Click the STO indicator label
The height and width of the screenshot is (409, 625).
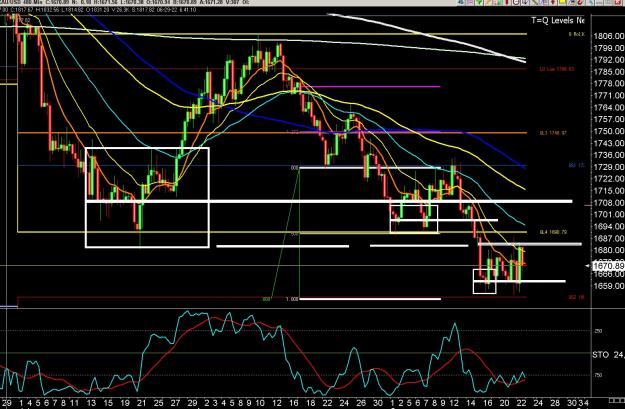[x=600, y=354]
